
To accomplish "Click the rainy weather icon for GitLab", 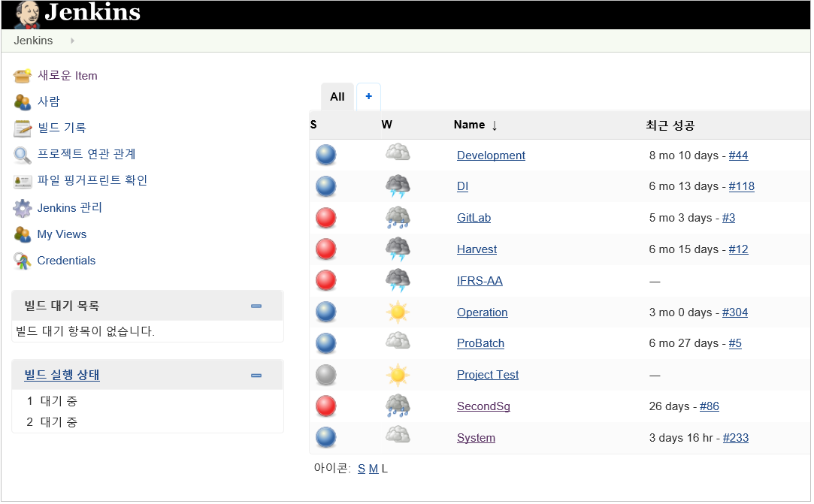I will (398, 218).
